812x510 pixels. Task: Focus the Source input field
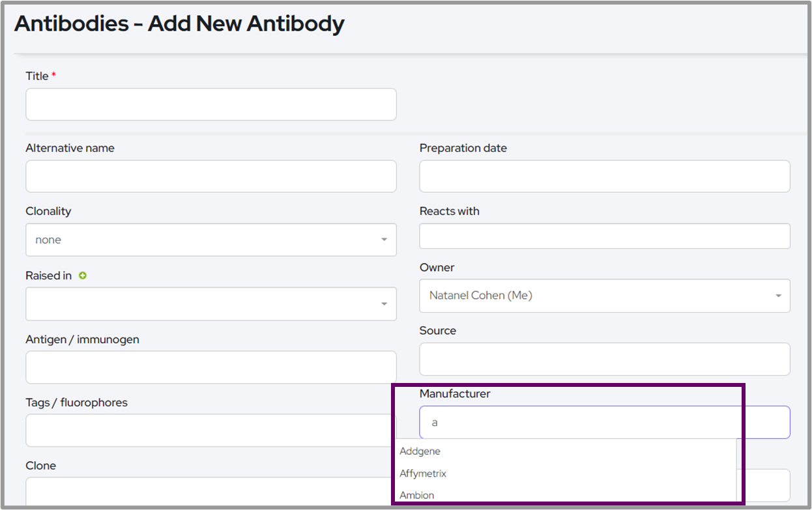(x=604, y=359)
